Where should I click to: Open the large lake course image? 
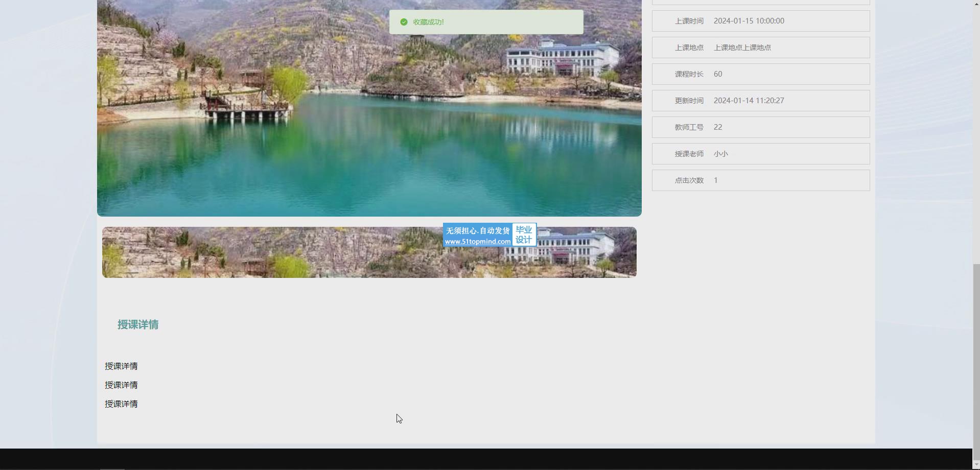pos(369,108)
